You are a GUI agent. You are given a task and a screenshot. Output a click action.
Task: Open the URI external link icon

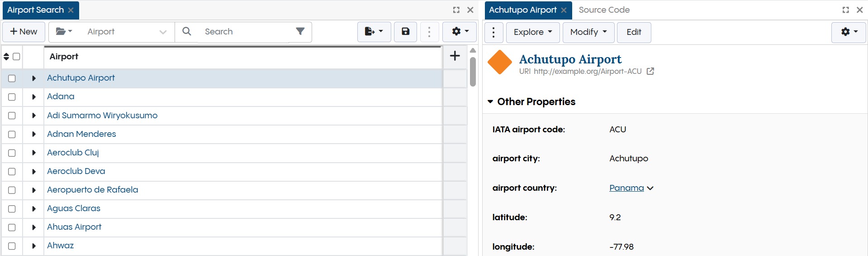coord(650,71)
